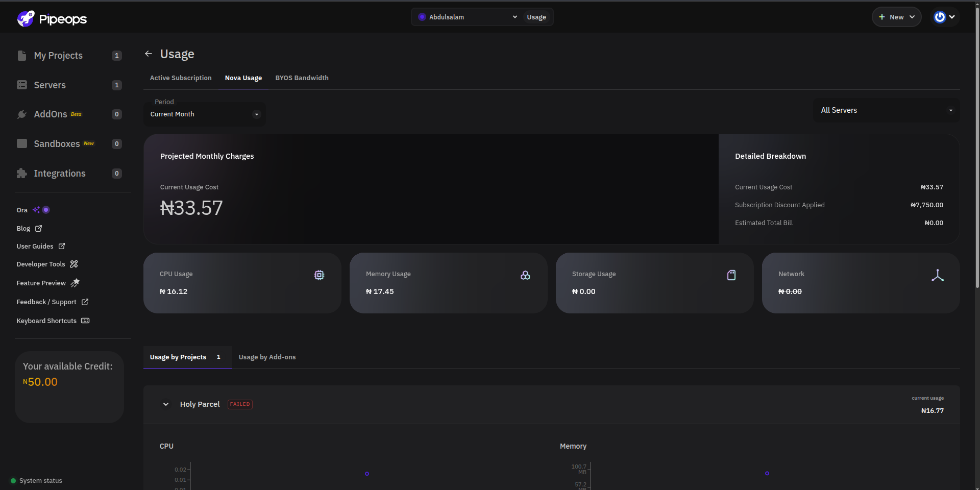The width and height of the screenshot is (980, 490).
Task: Click the green System status indicator dot
Action: click(13, 481)
